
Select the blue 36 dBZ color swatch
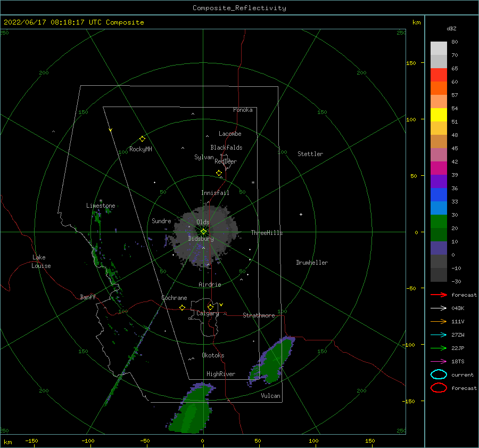439,194
